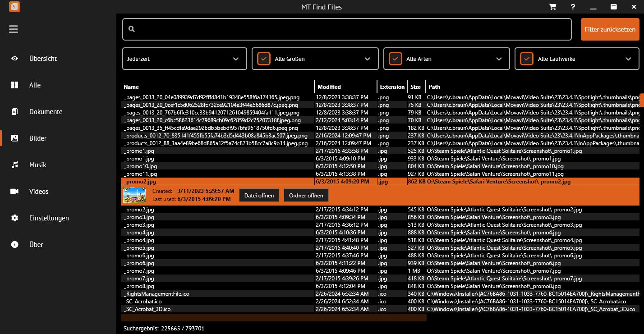Click the horizontal scrollbar below results
This screenshot has height=334, width=644.
click(x=274, y=318)
